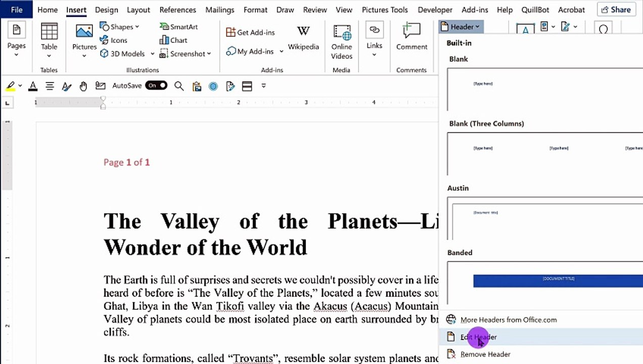Viewport: 643px width, 364px height.
Task: Open Customize Quick Access Toolbar dropdown
Action: pyautogui.click(x=263, y=86)
